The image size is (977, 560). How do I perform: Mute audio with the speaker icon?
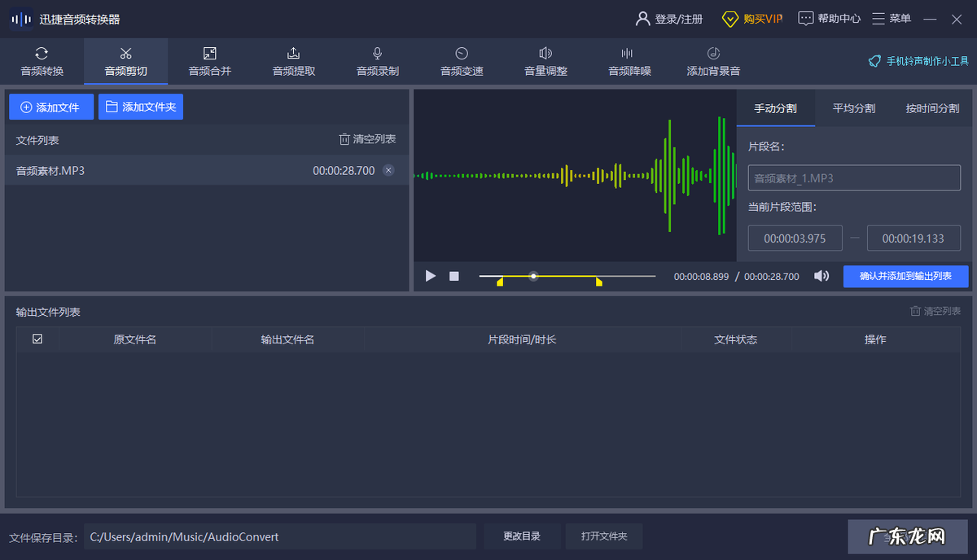coord(821,276)
